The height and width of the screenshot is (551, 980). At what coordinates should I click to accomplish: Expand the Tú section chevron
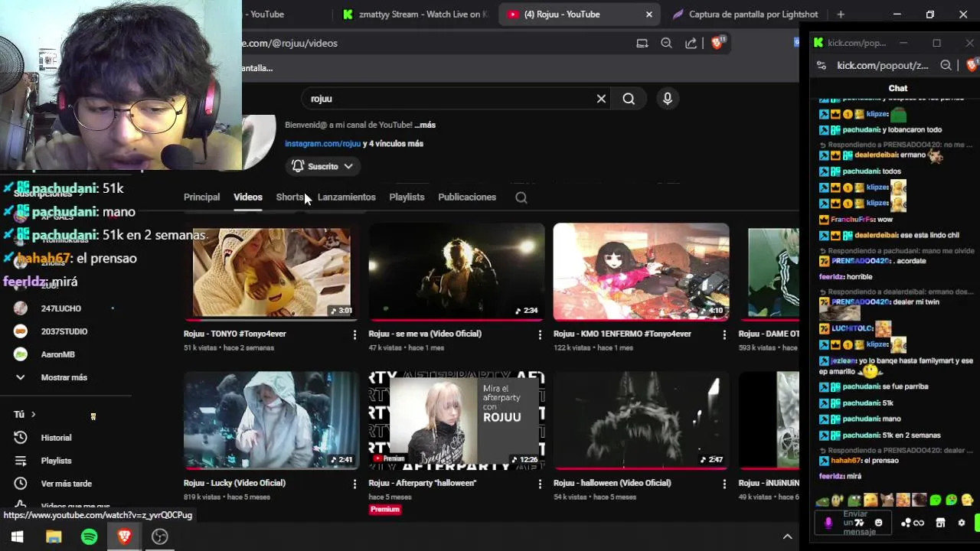tap(33, 415)
